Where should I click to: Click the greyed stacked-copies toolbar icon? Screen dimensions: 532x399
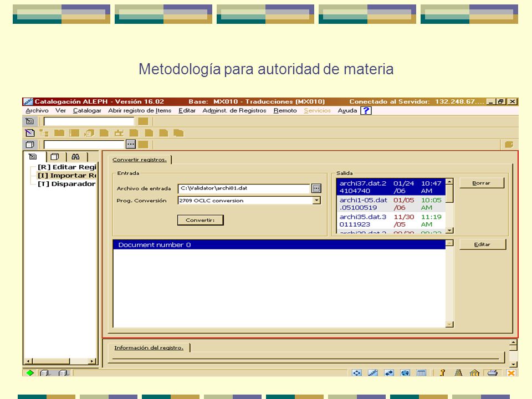[89, 133]
